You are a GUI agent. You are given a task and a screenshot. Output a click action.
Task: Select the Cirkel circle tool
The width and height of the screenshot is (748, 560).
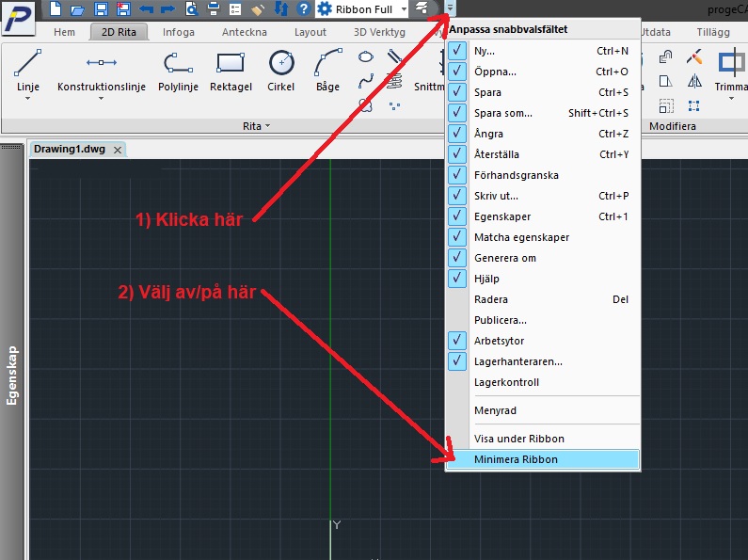pos(281,70)
